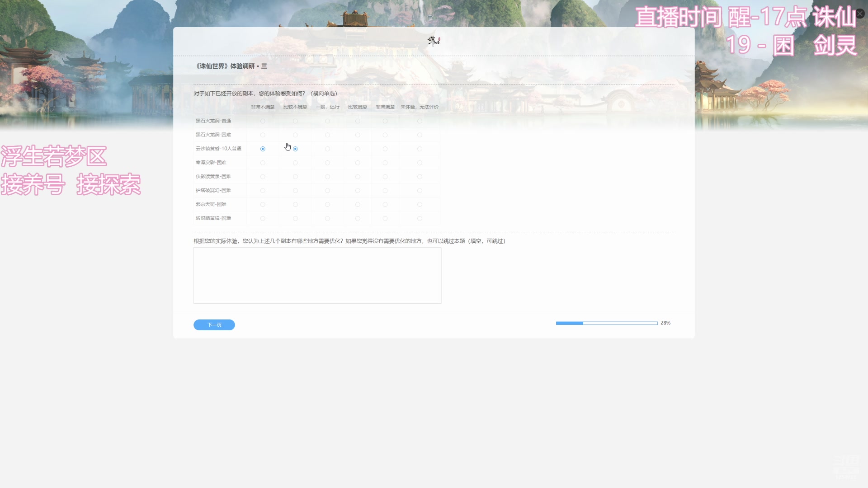Image resolution: width=868 pixels, height=488 pixels.
Task: Answer 非常不满意 for 斩恨踏蛊墙-困难
Action: 263,218
